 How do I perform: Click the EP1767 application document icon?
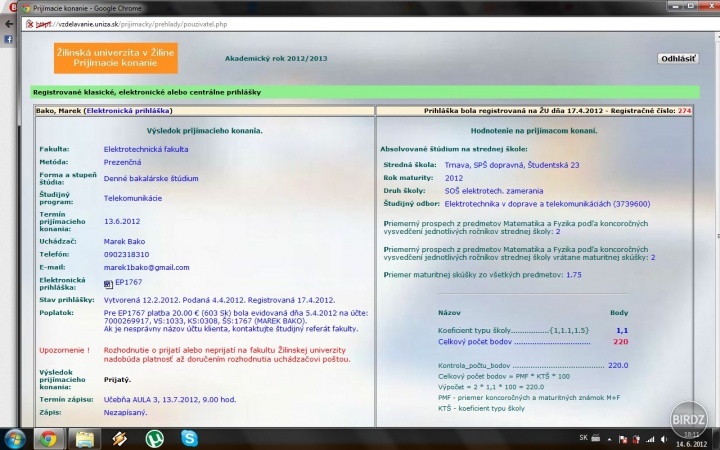tap(108, 284)
